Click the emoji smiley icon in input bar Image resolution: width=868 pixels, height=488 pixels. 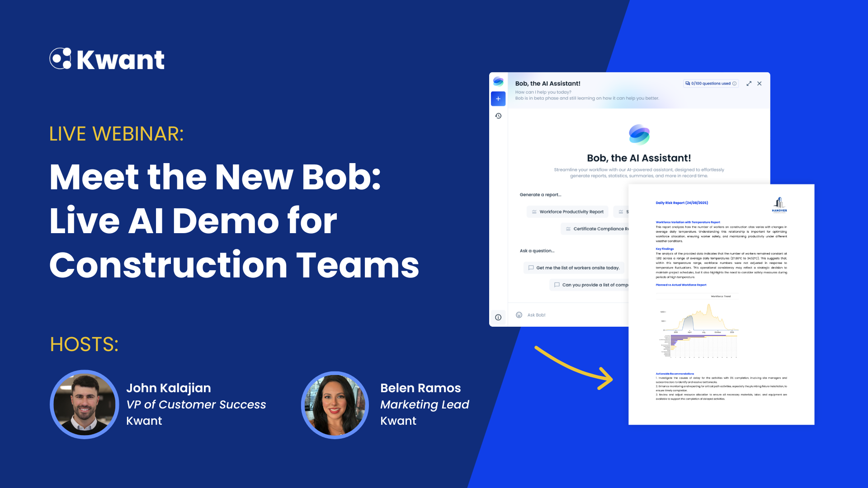[519, 315]
